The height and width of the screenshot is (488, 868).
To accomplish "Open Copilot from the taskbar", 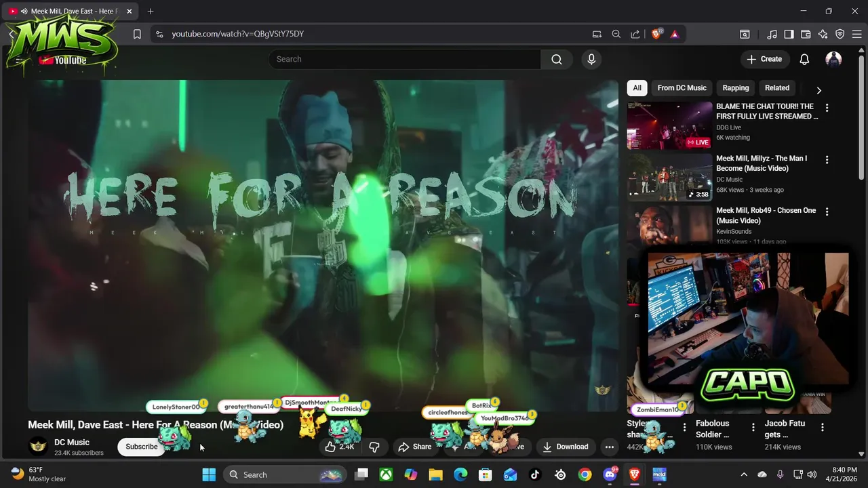I will tap(411, 474).
